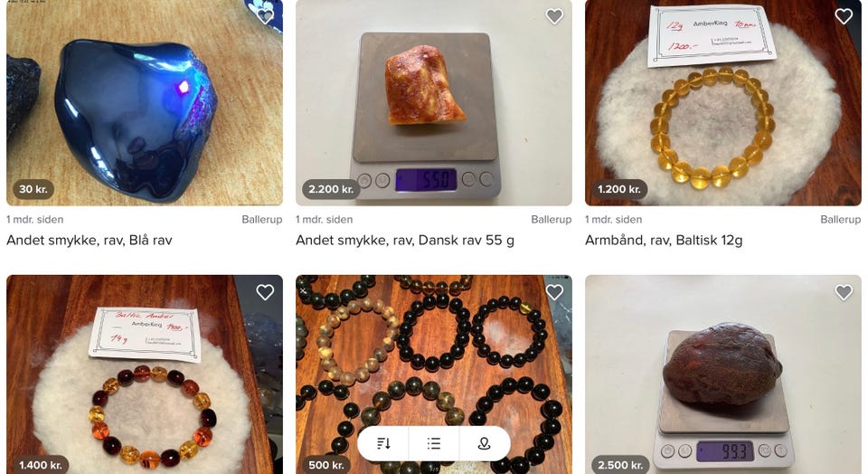Open map view via location pin icon
Image resolution: width=868 pixels, height=474 pixels.
tap(485, 443)
